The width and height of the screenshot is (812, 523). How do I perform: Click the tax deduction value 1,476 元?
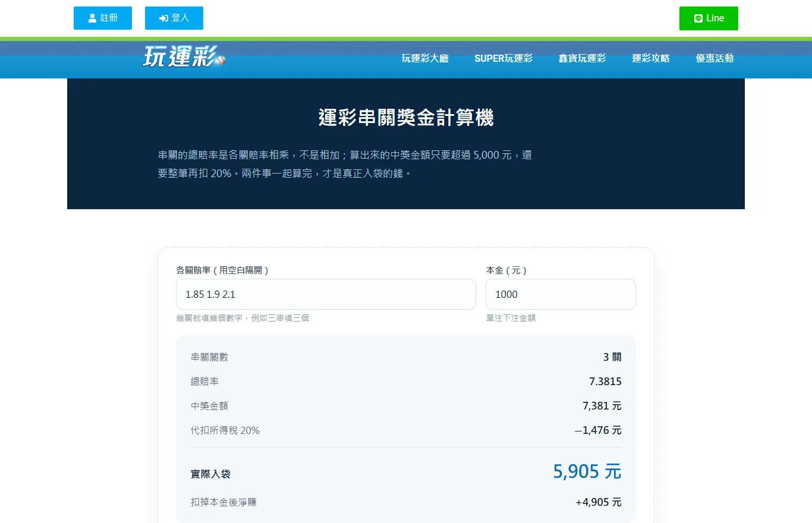[598, 430]
